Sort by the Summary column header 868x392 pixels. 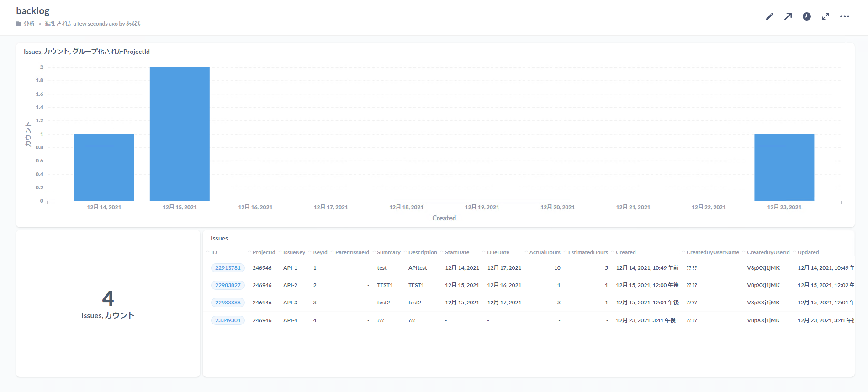[x=388, y=252]
